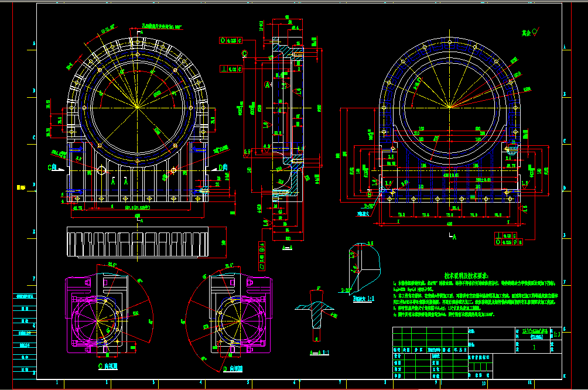Click the "A—A 1:1" section label
The height and width of the screenshot is (390, 588).
(x=319, y=353)
